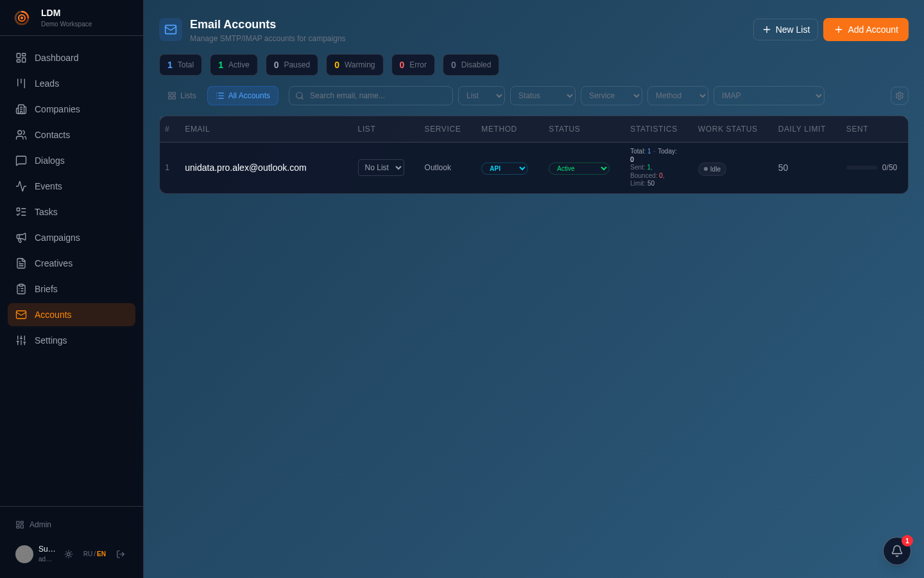Click the sent progress bar

tap(861, 168)
